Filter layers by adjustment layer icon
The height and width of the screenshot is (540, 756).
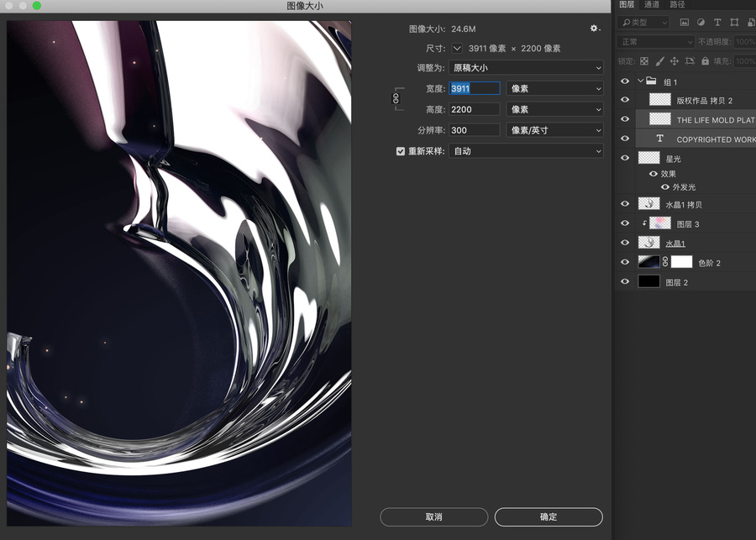tap(701, 22)
